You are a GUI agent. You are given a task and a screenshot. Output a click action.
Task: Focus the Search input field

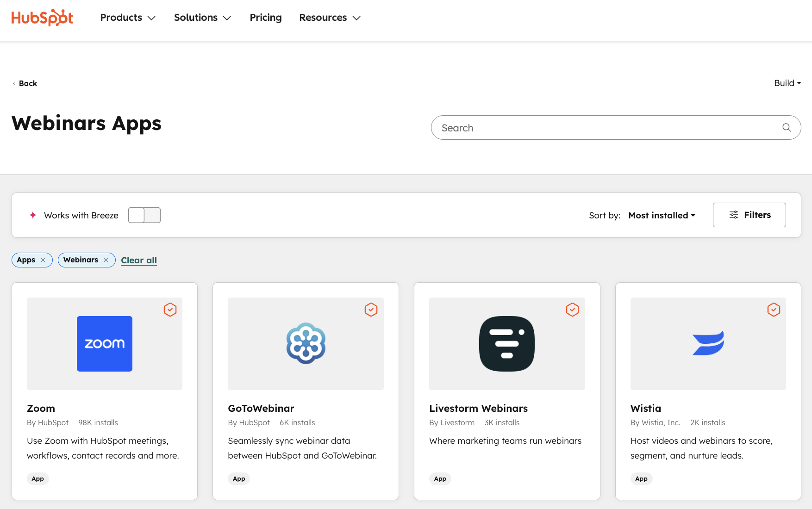pyautogui.click(x=616, y=128)
